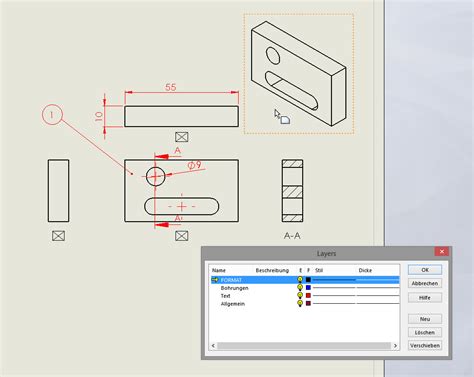Select the Φ9 diameter dimension
The width and height of the screenshot is (474, 377).
click(195, 165)
